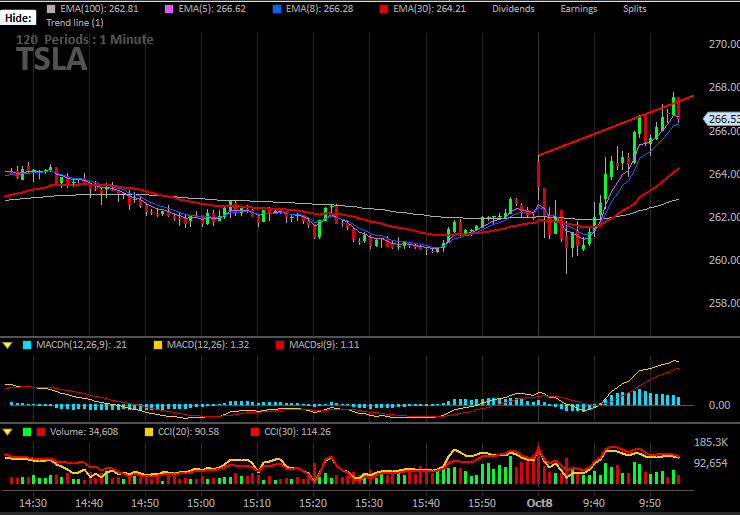Collapse the Volume panel with yellow triangle
Image resolution: width=740 pixels, height=515 pixels.
8,432
